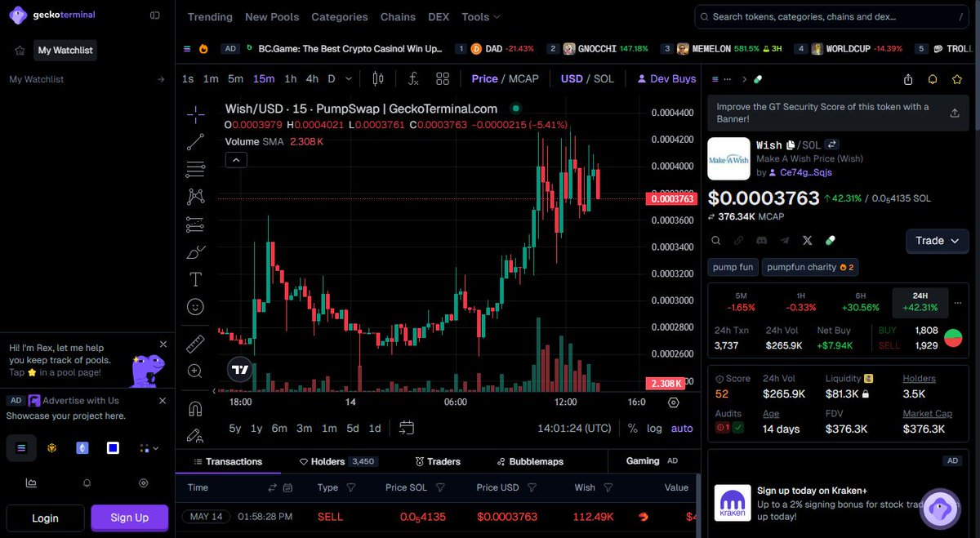Open the Trade dropdown
The height and width of the screenshot is (538, 980).
coord(938,241)
